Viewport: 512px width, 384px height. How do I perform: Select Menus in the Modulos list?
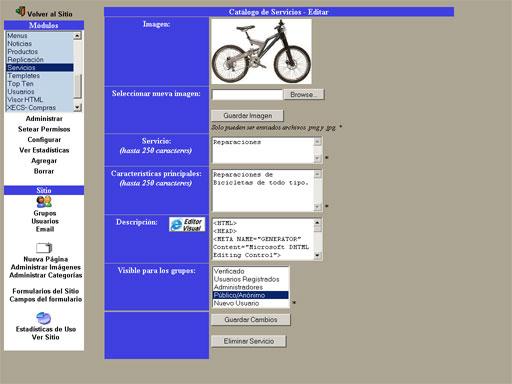point(40,35)
